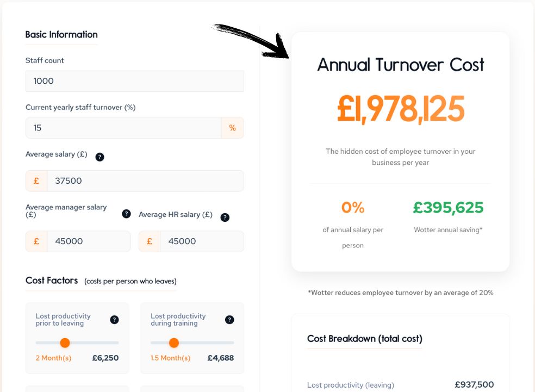Open the Average HR salary help icon
The width and height of the screenshot is (535, 392).
tap(225, 217)
